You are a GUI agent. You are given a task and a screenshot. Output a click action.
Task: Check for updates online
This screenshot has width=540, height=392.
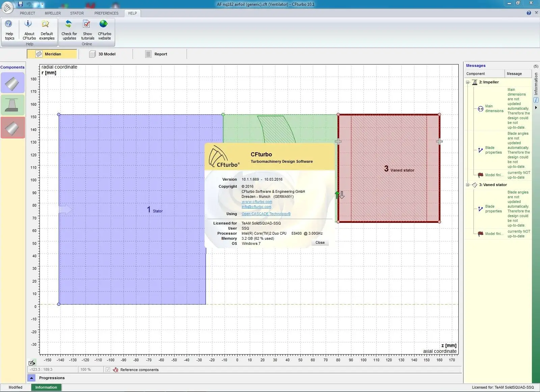point(69,30)
